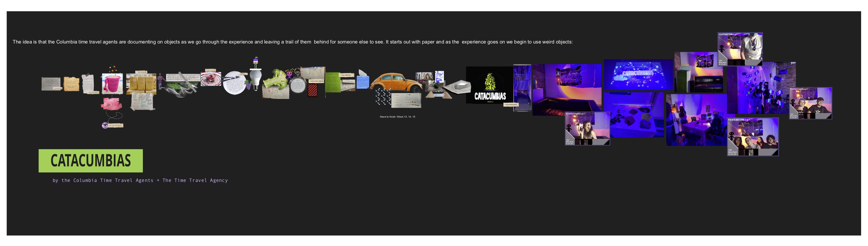Open the plated dessert photo with red swirl

click(211, 79)
